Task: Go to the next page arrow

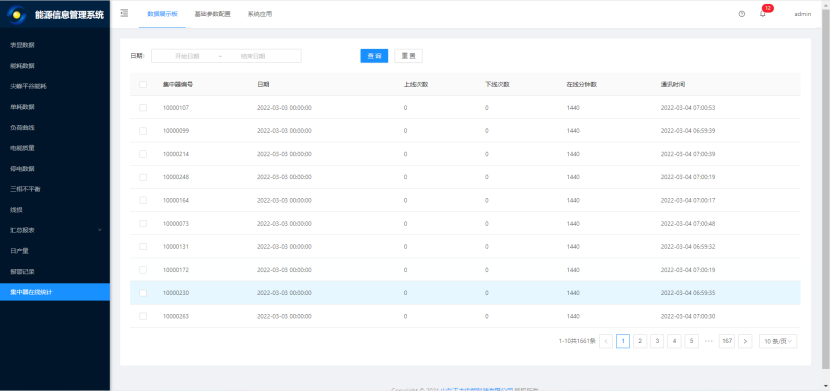Action: pos(745,341)
